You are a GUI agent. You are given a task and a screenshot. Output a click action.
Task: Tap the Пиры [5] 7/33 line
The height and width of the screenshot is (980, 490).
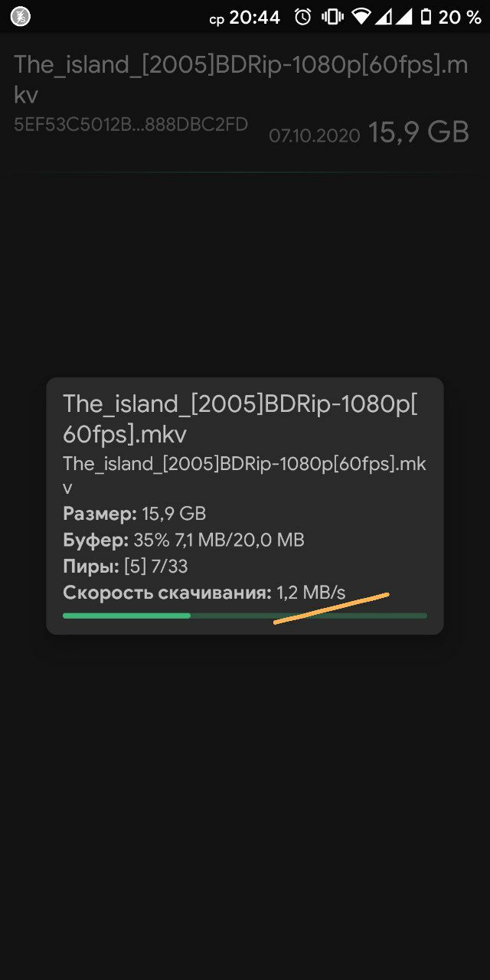[x=126, y=567]
